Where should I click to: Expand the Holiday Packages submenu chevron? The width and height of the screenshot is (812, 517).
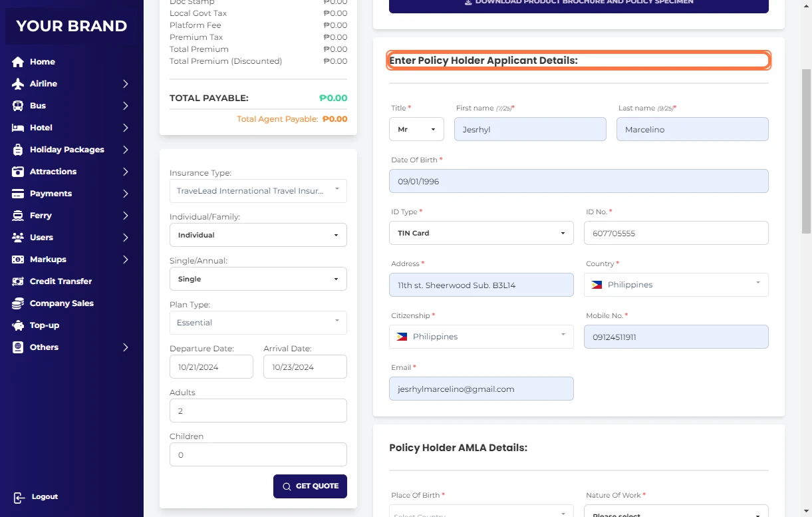pyautogui.click(x=125, y=150)
